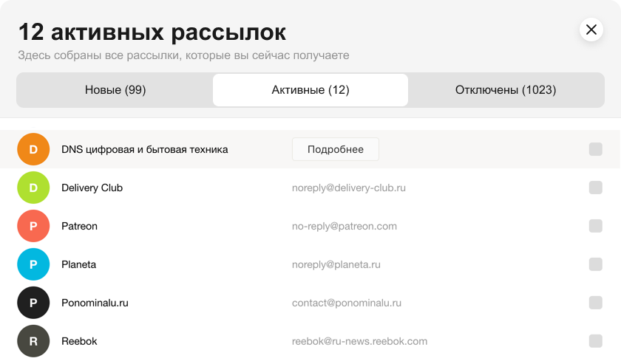Close the active mailings dialog
The image size is (621, 364).
tap(591, 30)
